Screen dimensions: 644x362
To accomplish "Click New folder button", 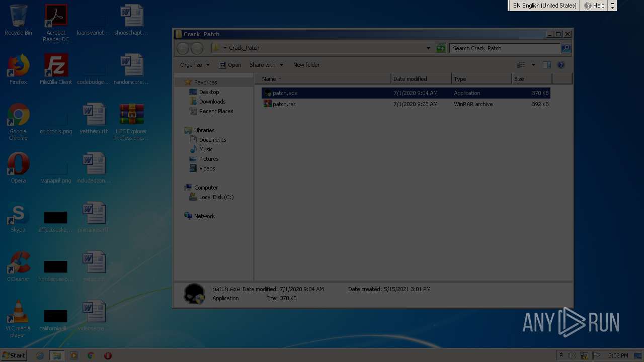I will coord(306,65).
